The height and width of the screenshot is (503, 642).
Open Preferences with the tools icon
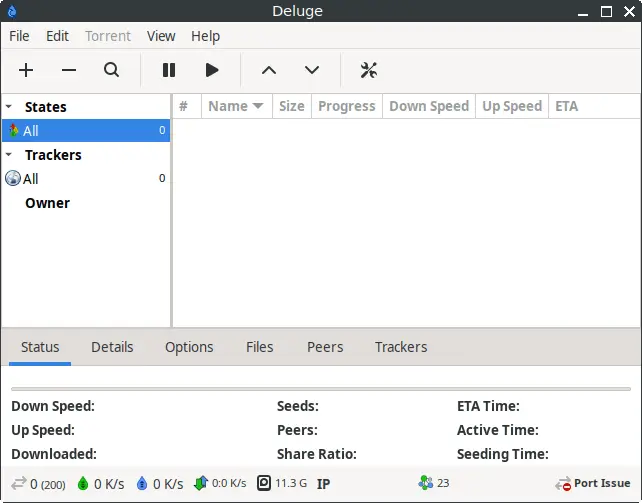[x=368, y=70]
